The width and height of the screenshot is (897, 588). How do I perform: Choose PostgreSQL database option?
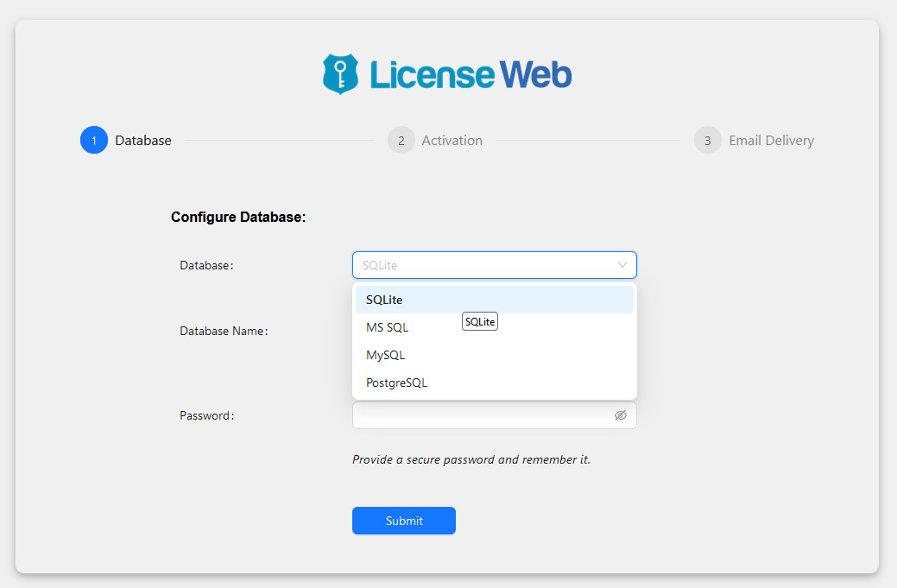click(495, 383)
